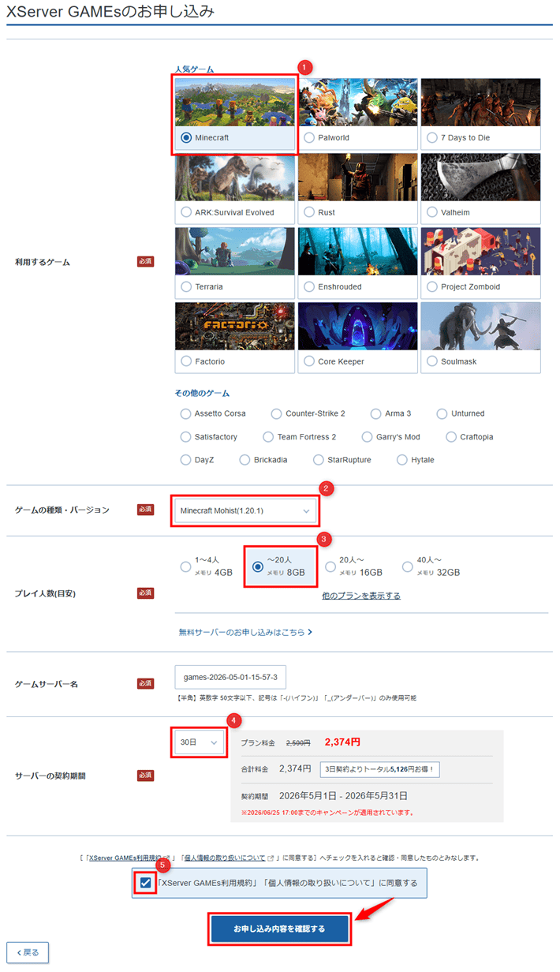Select the Minecraft radio button
The width and height of the screenshot is (560, 972).
coord(186,137)
